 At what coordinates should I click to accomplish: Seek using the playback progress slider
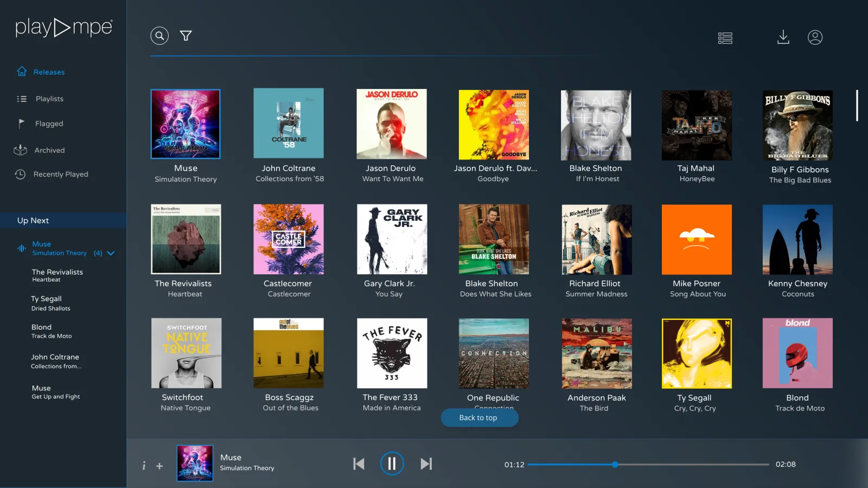648,465
